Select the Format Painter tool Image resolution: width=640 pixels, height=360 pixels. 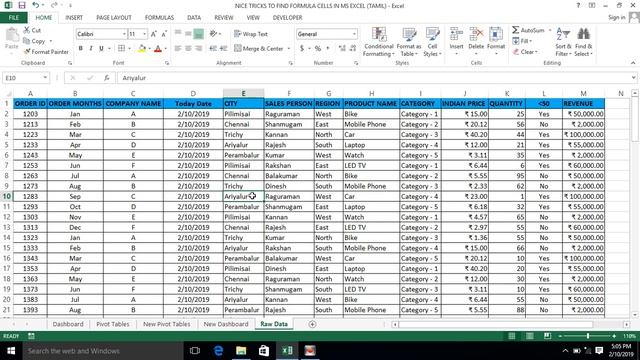point(46,52)
